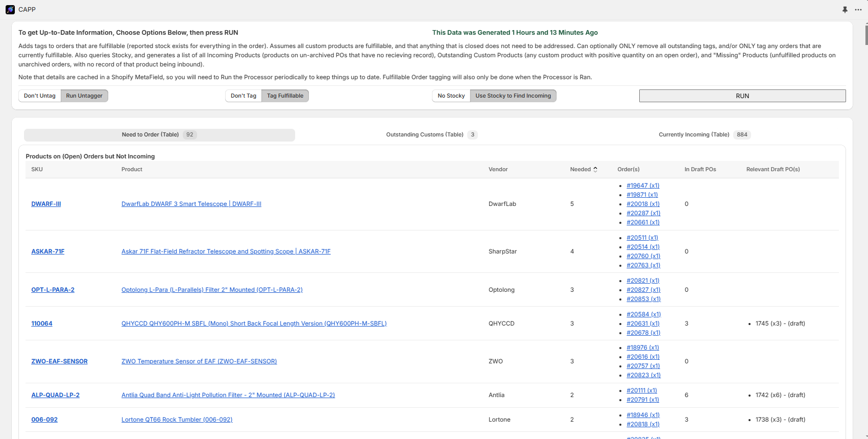Open Optolong L-Para Filter product link
Image resolution: width=868 pixels, height=439 pixels.
(212, 290)
